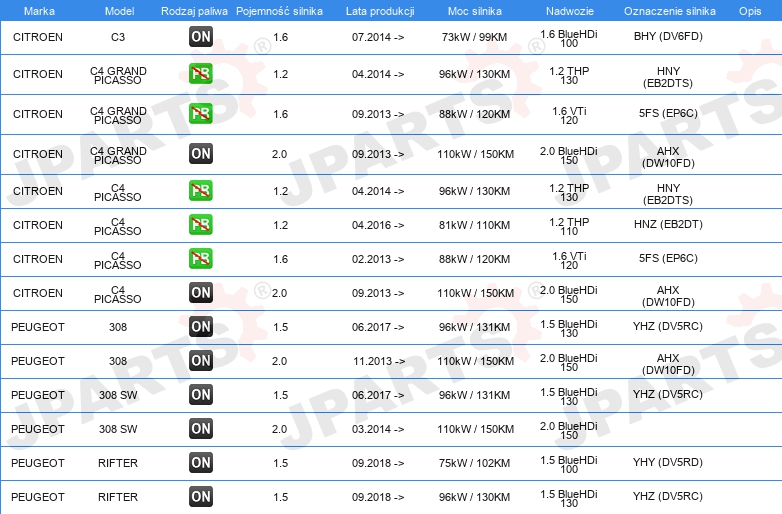Click the Moc silnika column header
The width and height of the screenshot is (782, 514).
pyautogui.click(x=475, y=11)
